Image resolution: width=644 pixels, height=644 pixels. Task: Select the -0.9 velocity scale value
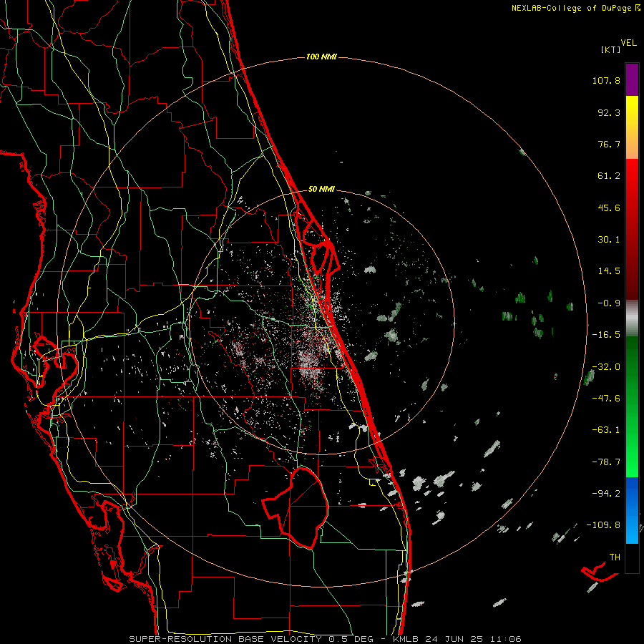(609, 303)
